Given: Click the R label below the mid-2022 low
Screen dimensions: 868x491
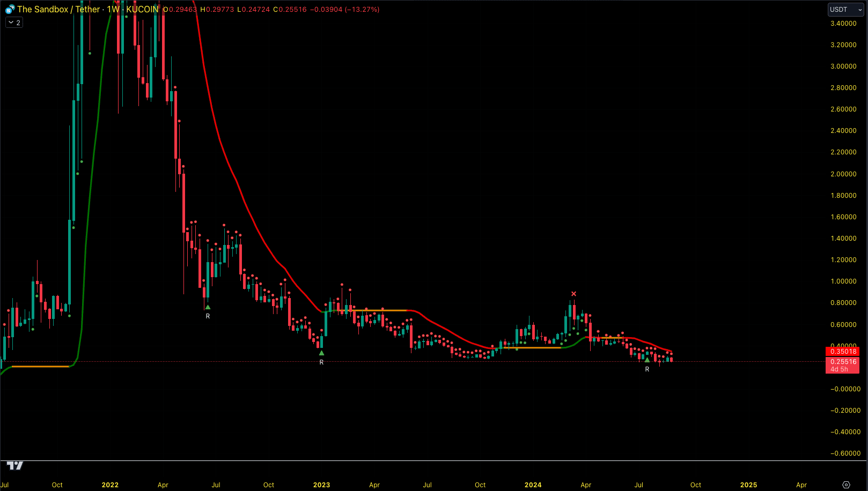Looking at the screenshot, I should 208,316.
